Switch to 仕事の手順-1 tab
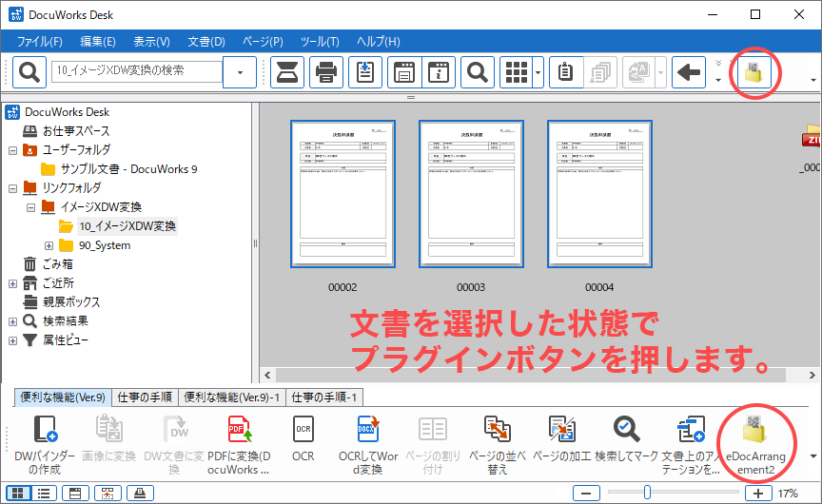 pyautogui.click(x=324, y=397)
